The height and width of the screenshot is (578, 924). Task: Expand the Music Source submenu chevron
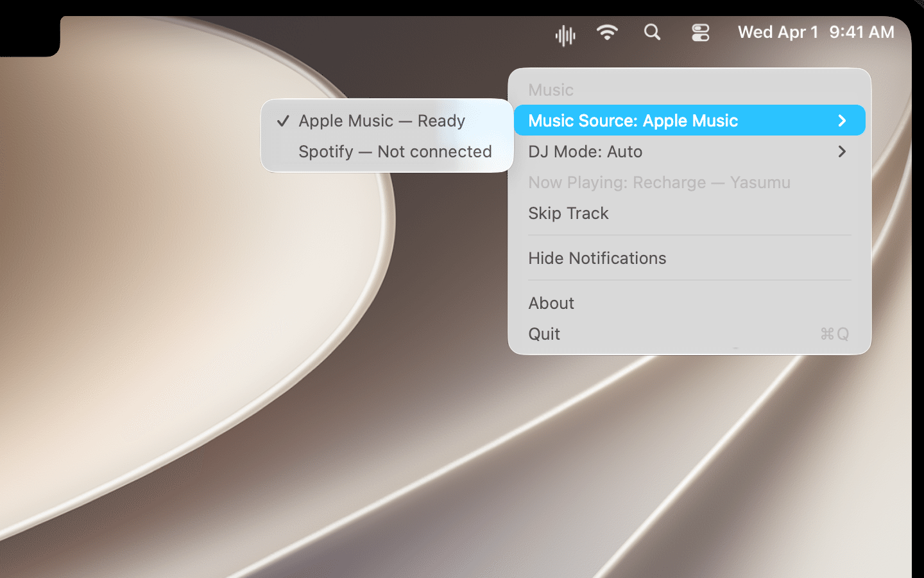point(843,121)
